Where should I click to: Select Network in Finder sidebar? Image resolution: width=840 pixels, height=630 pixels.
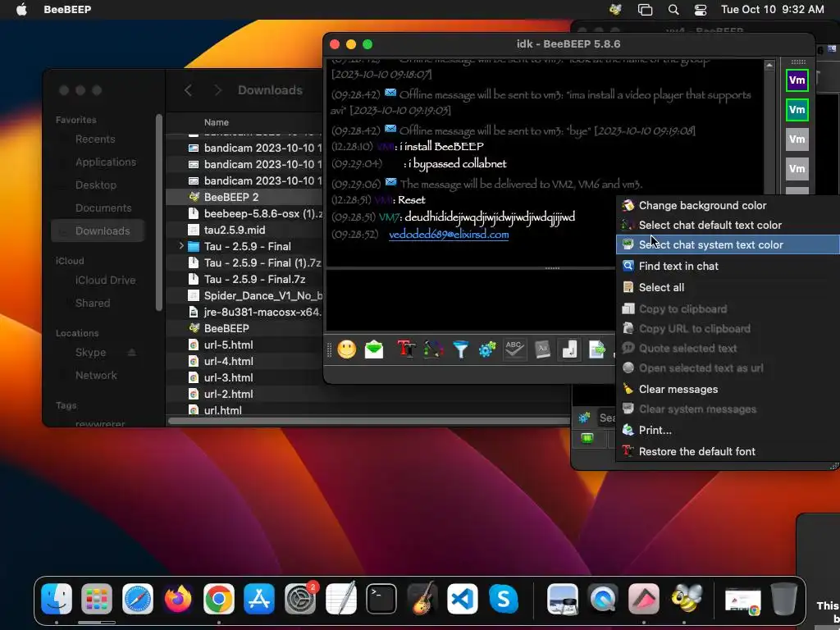(96, 376)
